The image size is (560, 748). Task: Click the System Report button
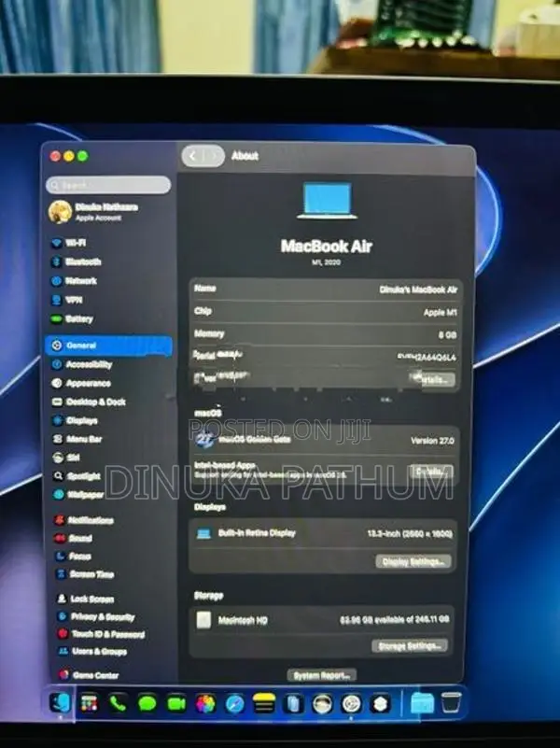[x=322, y=675]
